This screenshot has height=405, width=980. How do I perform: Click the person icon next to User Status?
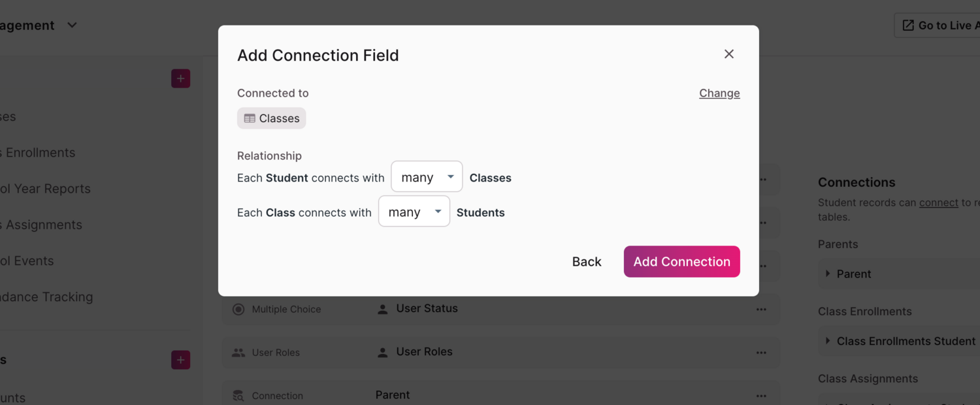(382, 308)
